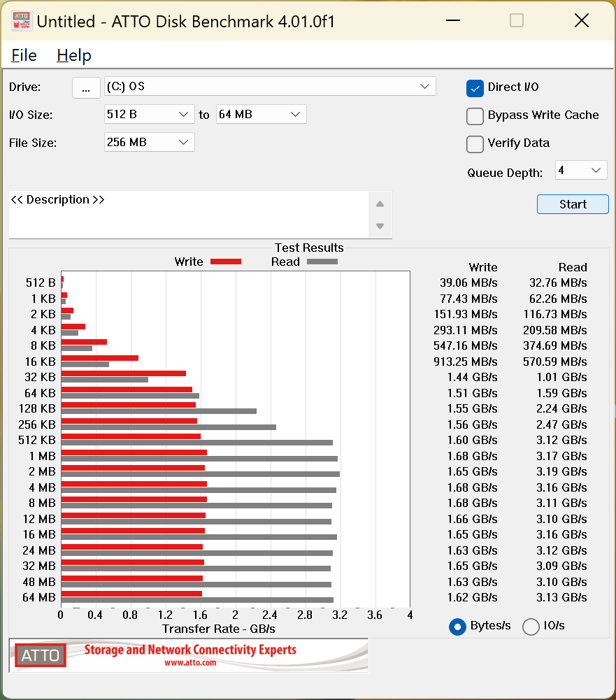Select the IO/s radio button
This screenshot has height=700, width=616.
(x=531, y=627)
